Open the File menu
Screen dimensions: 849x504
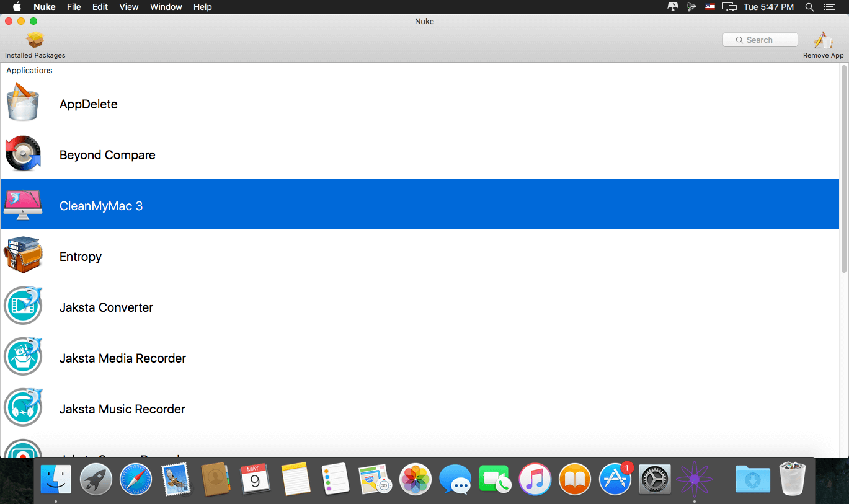click(74, 7)
